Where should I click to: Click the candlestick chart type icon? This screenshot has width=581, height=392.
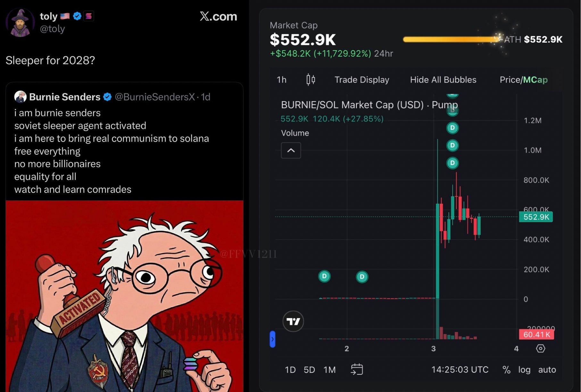click(x=311, y=79)
